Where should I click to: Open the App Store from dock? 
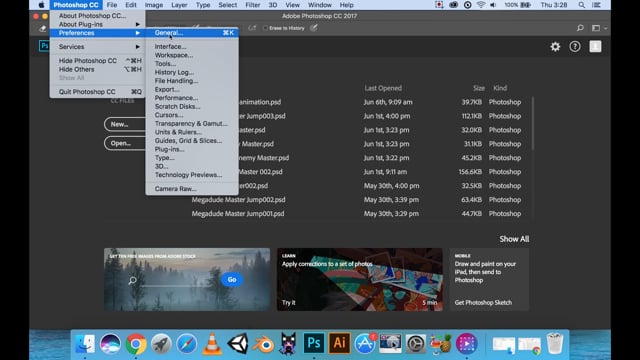pyautogui.click(x=364, y=344)
